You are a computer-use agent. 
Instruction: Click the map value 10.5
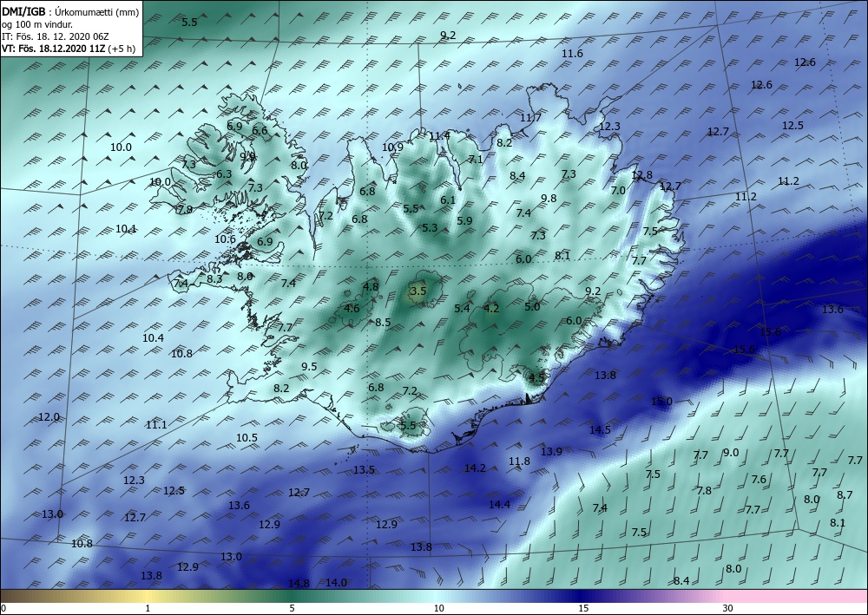click(247, 437)
